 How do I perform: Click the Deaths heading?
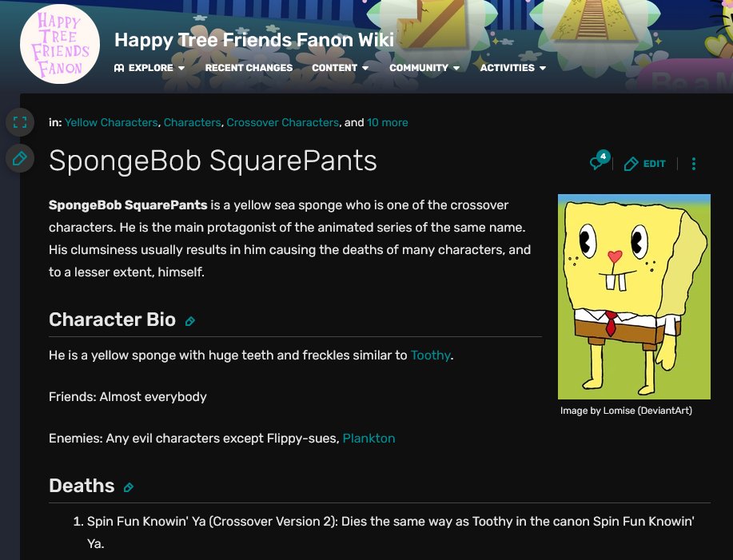coord(82,486)
